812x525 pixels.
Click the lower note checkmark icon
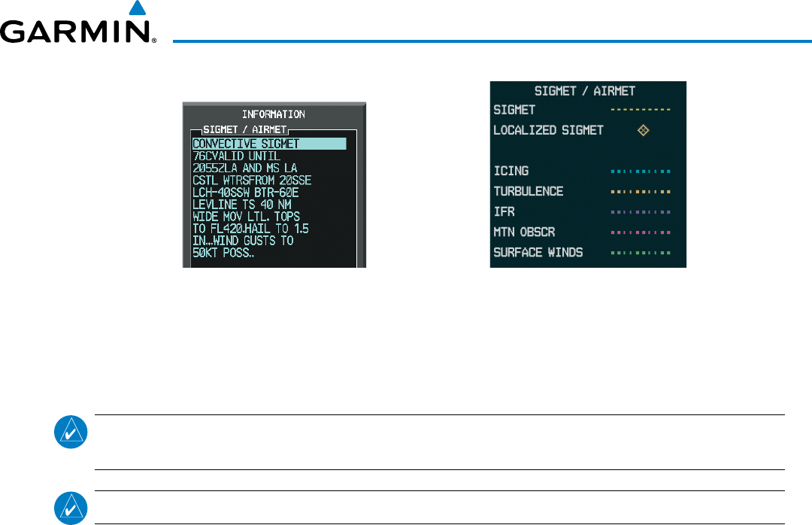(71, 508)
